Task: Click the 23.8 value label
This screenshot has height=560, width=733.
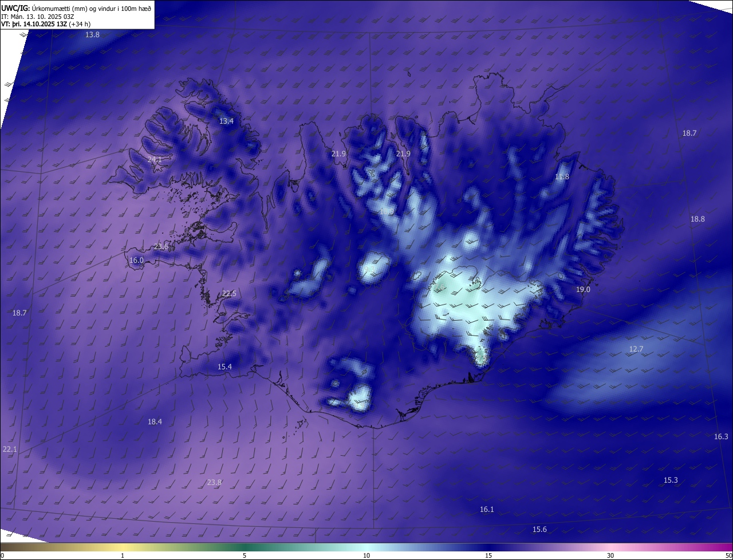Action: click(x=214, y=483)
